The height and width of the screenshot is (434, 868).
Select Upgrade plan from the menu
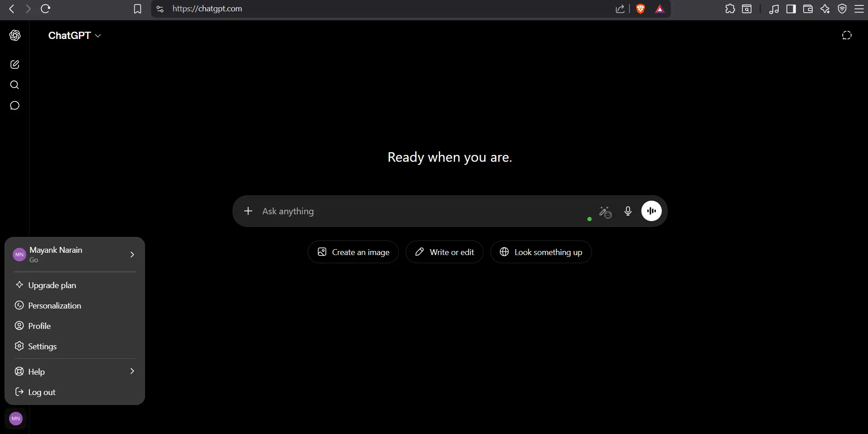pyautogui.click(x=75, y=285)
